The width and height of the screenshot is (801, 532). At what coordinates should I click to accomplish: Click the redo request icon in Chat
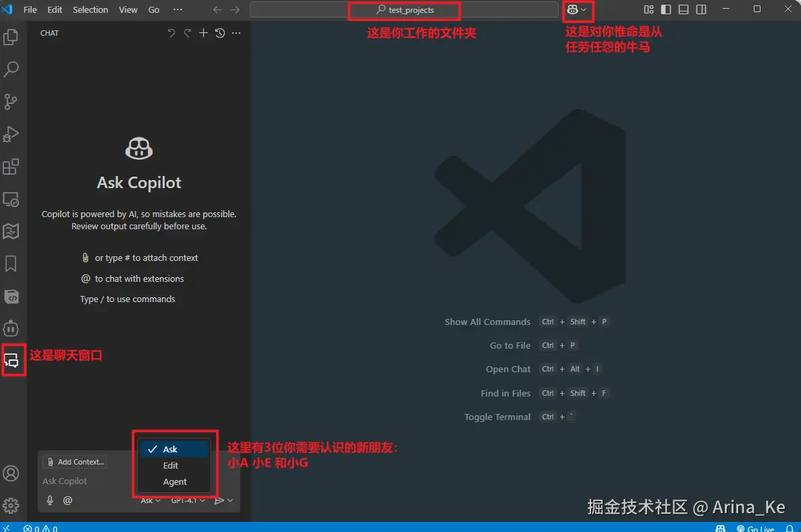pos(188,33)
